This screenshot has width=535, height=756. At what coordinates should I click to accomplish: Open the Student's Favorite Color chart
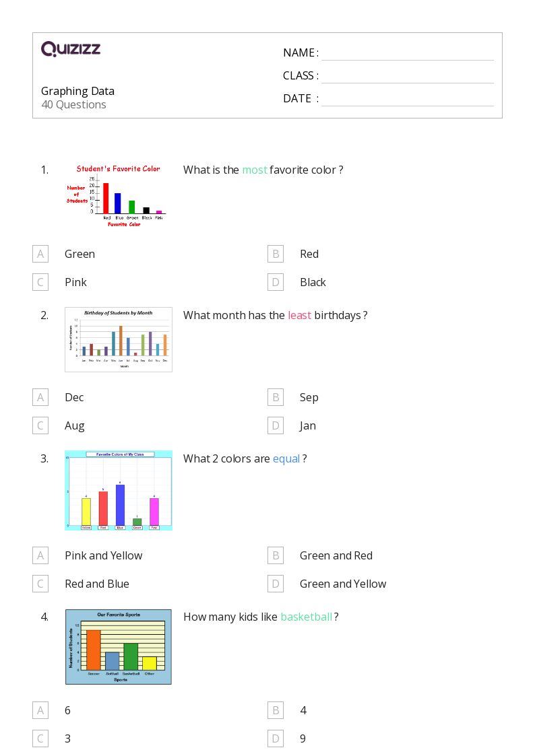point(117,196)
